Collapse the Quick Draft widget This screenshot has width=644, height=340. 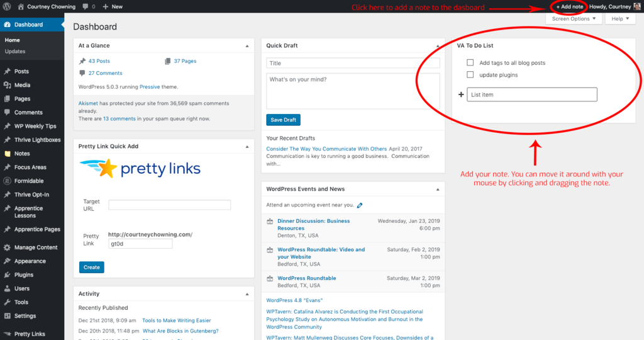[x=438, y=46]
